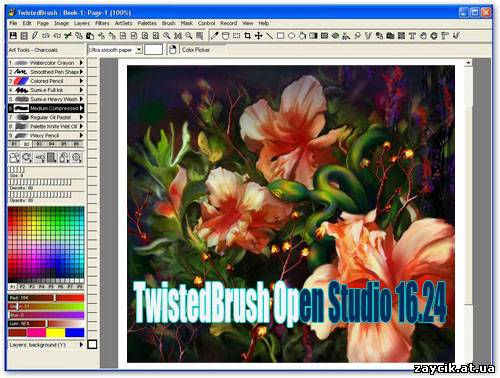The width and height of the screenshot is (500, 378).
Task: Open the Layers menu
Action: coord(82,23)
